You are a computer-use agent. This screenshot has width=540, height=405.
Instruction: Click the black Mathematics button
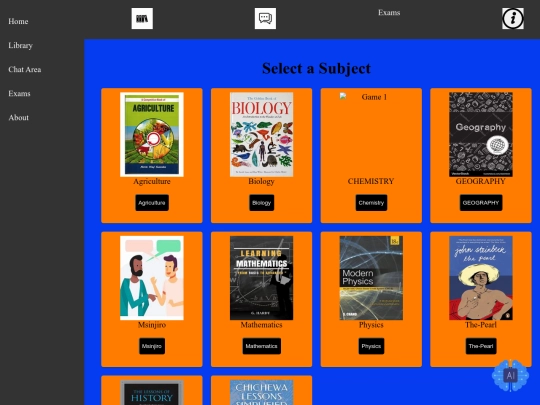[262, 346]
